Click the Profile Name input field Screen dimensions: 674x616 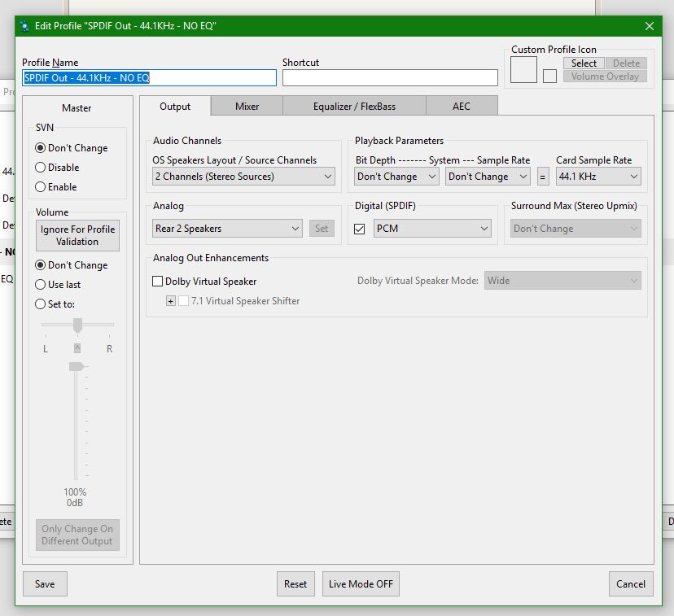click(x=149, y=78)
